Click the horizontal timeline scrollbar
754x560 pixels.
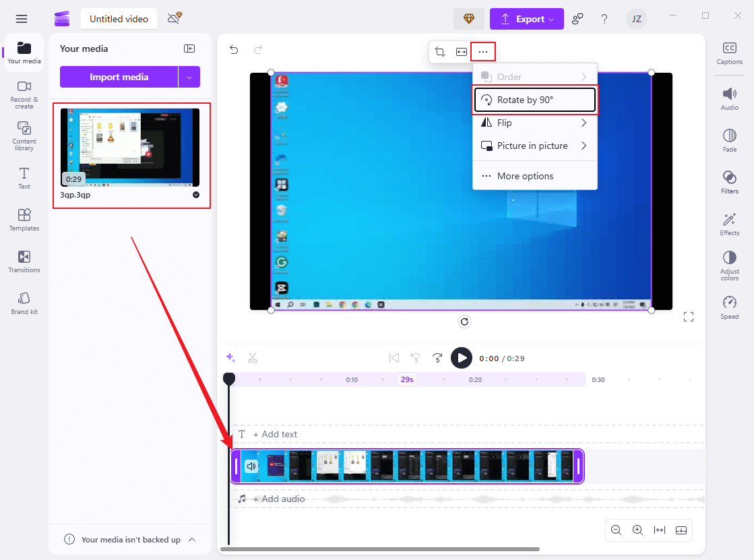[x=380, y=549]
